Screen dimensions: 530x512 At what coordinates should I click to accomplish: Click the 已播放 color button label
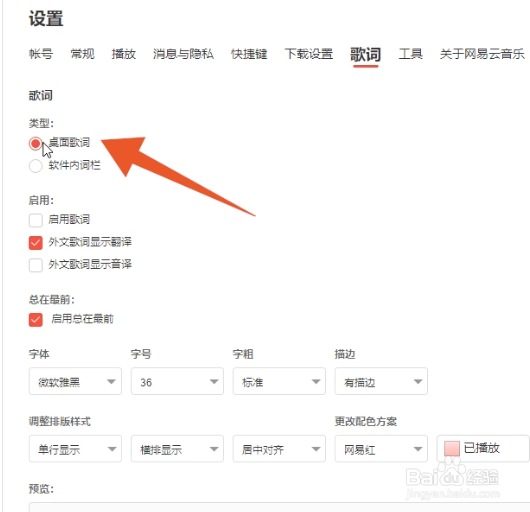click(481, 448)
